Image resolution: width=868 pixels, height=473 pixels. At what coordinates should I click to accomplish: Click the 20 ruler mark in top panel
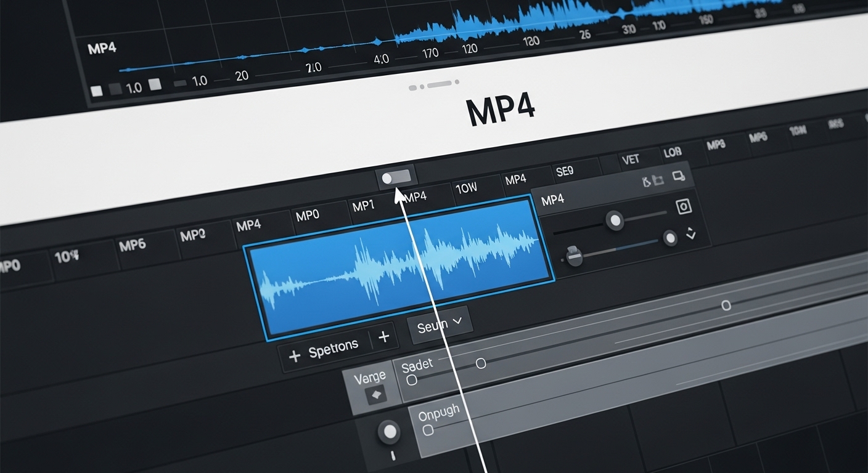click(242, 75)
